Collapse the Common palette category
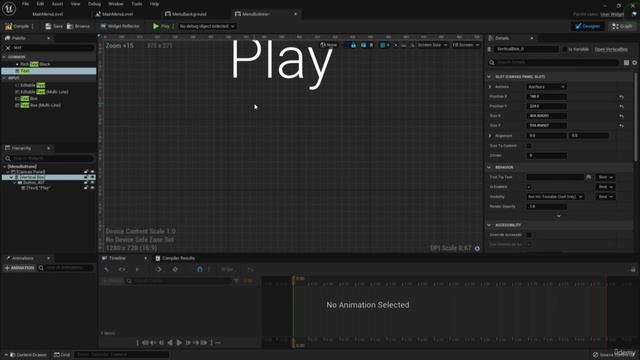 4,57
